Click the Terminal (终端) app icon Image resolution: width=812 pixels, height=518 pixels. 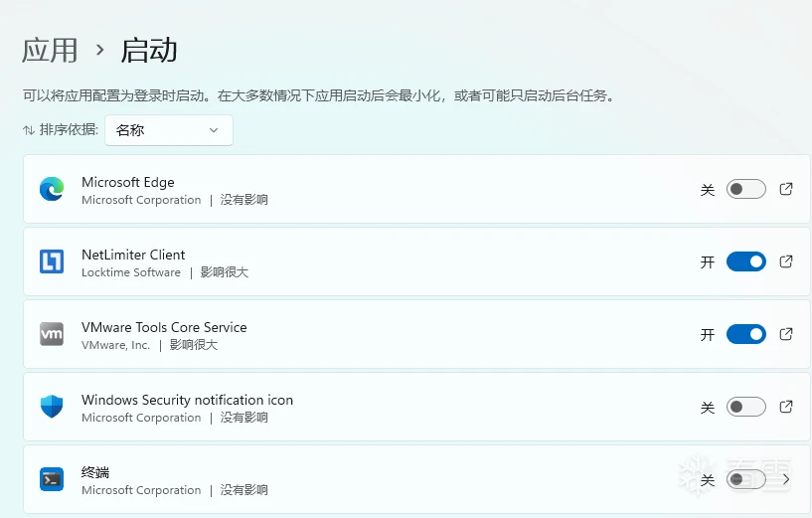pos(52,479)
